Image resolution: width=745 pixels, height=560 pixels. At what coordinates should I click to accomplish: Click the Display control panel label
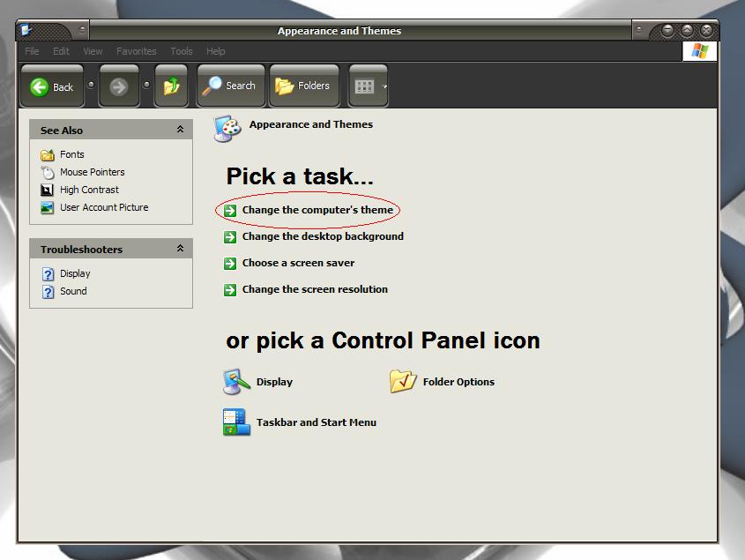pos(274,382)
